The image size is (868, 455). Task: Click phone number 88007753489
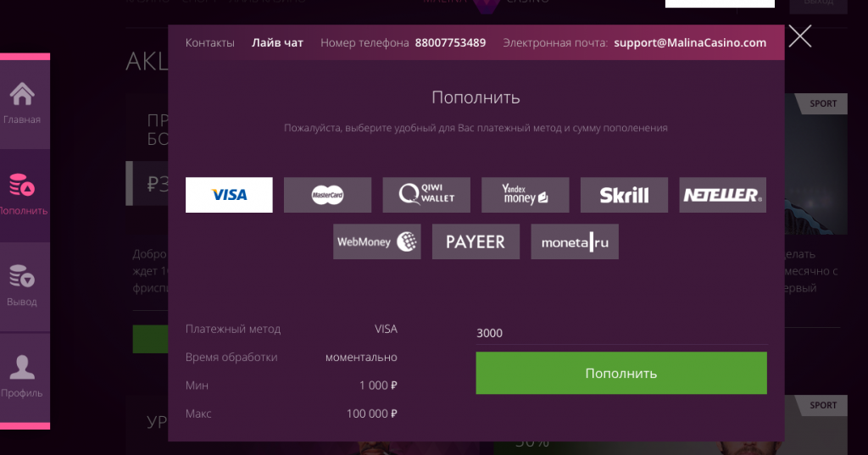(450, 42)
